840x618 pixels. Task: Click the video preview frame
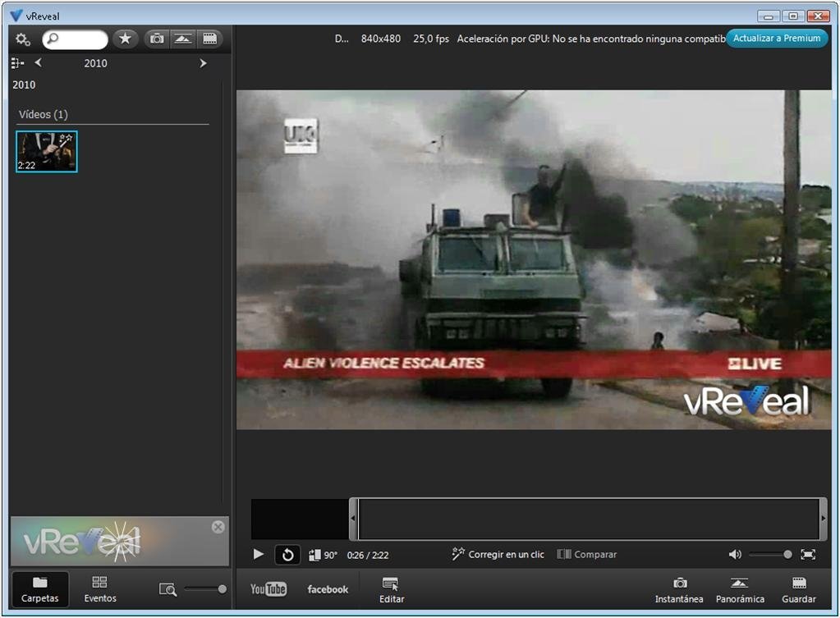click(534, 259)
